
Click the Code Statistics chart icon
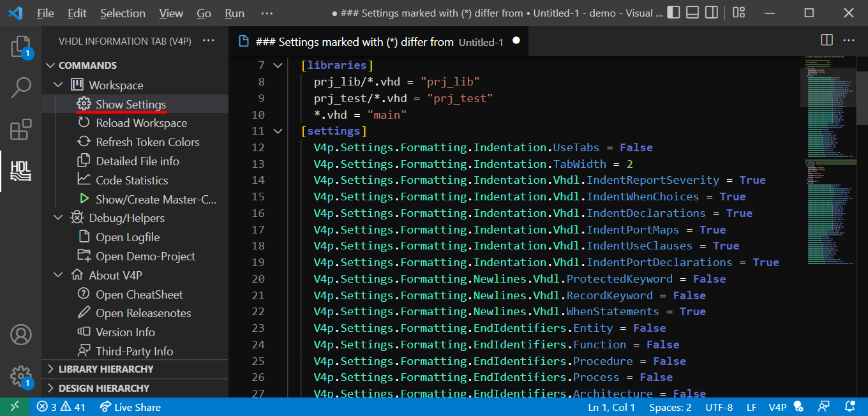84,180
